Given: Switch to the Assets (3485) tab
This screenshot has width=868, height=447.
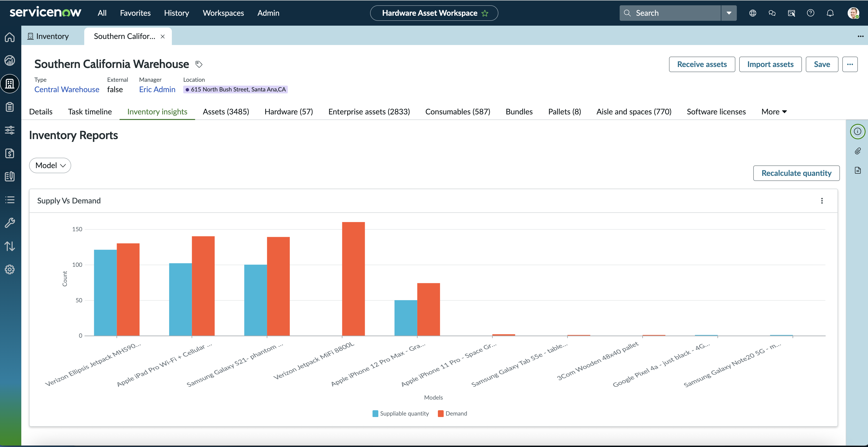Looking at the screenshot, I should click(226, 112).
